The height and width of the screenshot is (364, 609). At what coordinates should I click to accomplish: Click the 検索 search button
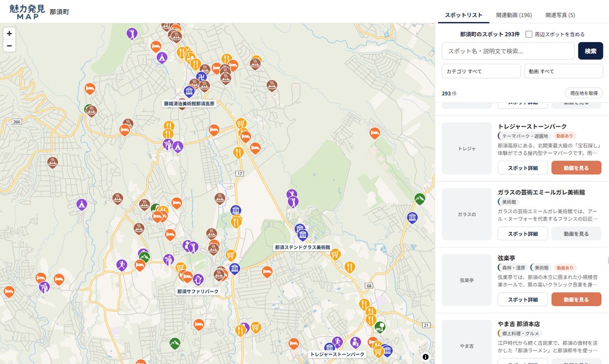pyautogui.click(x=591, y=51)
